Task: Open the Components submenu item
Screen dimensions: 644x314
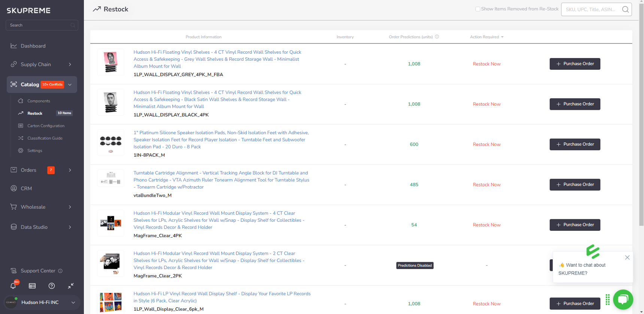Action: tap(39, 101)
